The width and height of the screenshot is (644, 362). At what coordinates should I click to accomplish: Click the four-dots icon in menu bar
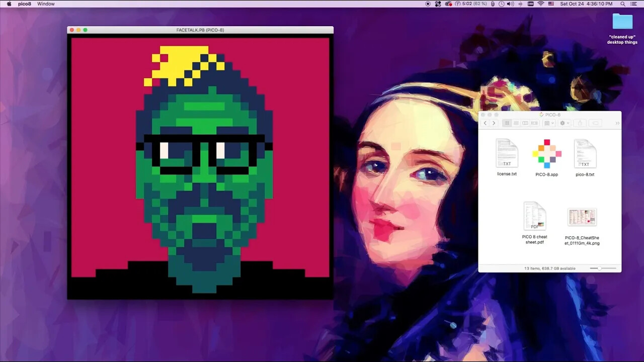click(x=438, y=4)
